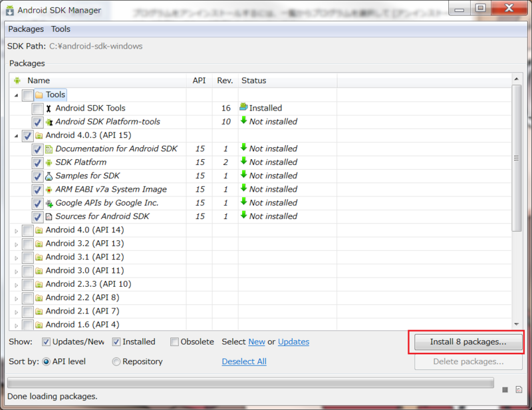Viewport: 532px width, 410px height.
Task: Toggle the Installed show filter
Action: [x=116, y=341]
